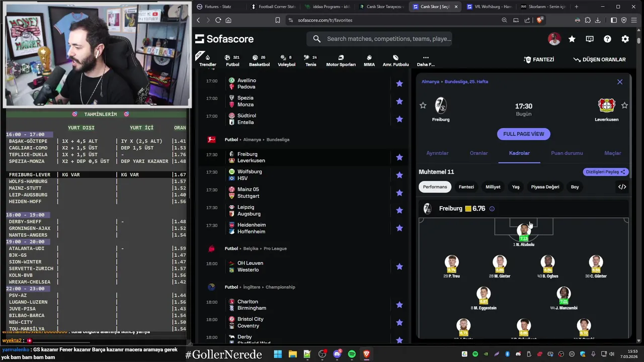644x362 pixels.
Task: Click the Sofascore logo
Action: 224,39
